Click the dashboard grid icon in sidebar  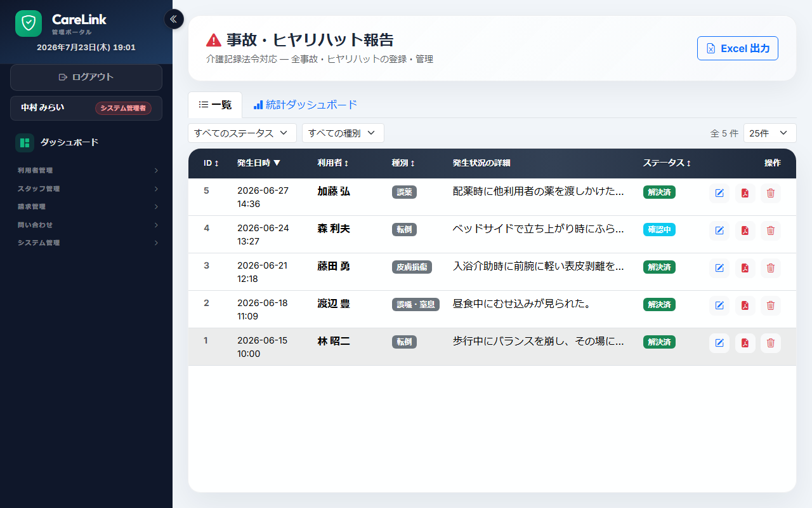25,143
